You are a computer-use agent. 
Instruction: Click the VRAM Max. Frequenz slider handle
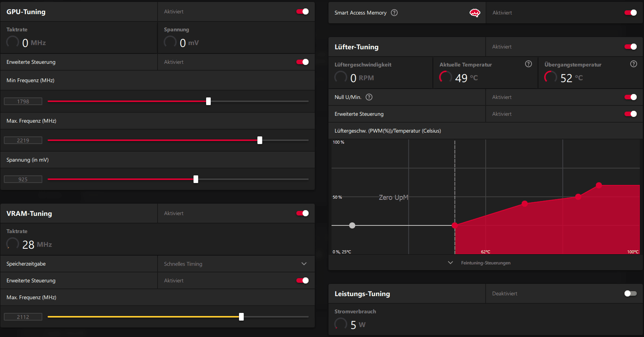click(241, 317)
